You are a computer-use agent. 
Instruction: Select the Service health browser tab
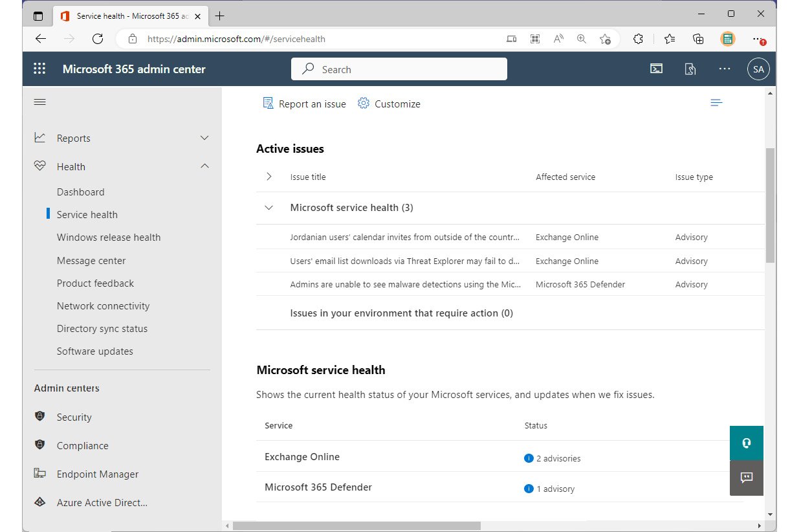click(129, 16)
